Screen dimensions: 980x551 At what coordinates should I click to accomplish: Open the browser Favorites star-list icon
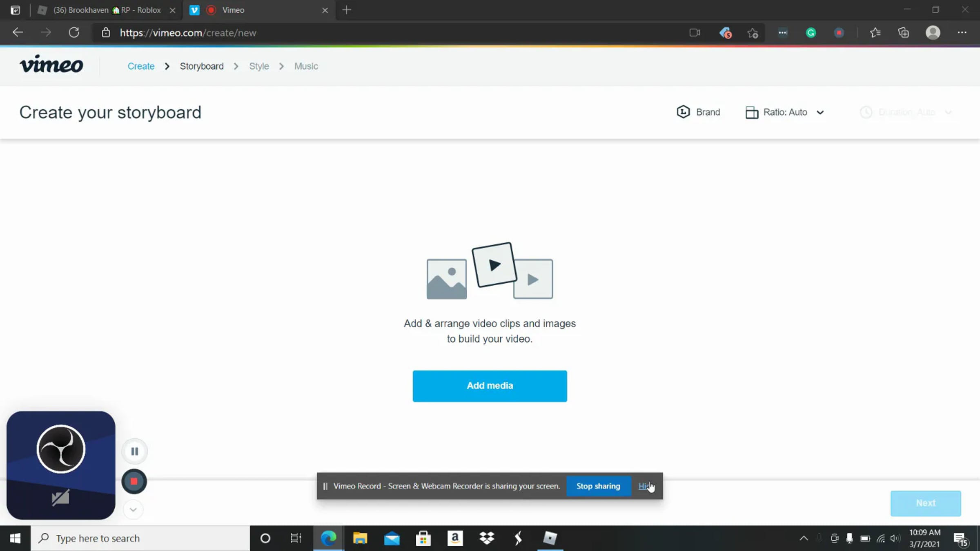point(875,33)
